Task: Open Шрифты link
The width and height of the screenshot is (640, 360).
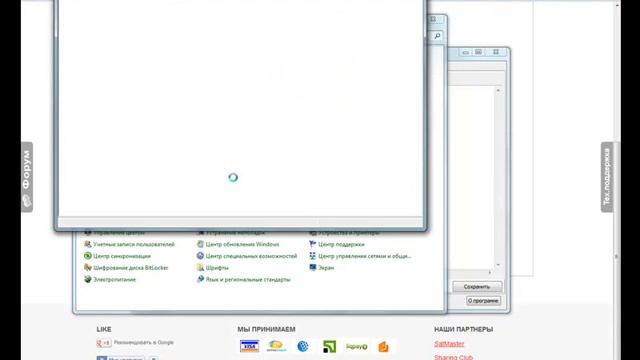Action: click(x=217, y=268)
